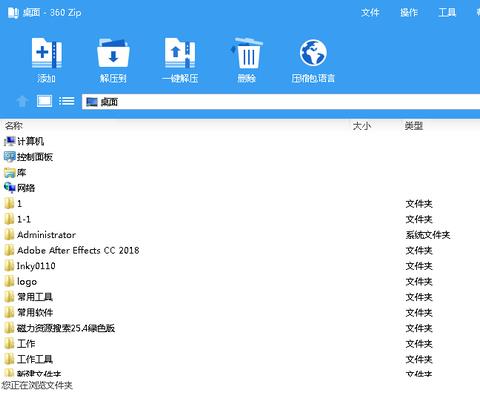Select the 计算机 entry name

[31, 141]
